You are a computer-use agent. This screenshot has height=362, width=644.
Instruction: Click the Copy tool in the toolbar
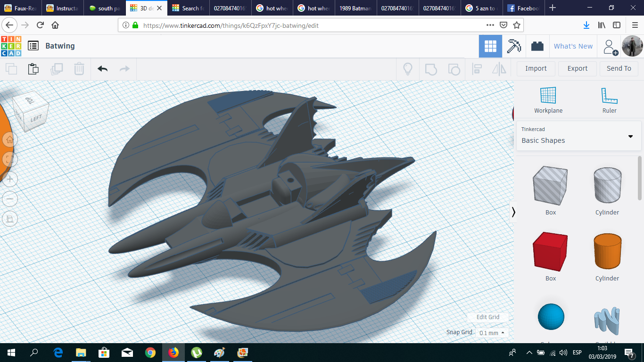[x=11, y=69]
